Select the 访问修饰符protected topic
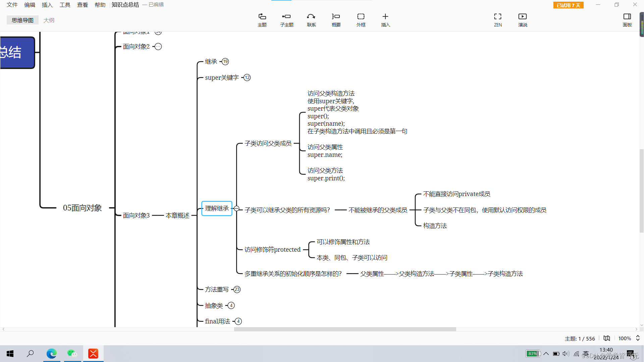This screenshot has width=644, height=362. click(x=272, y=250)
